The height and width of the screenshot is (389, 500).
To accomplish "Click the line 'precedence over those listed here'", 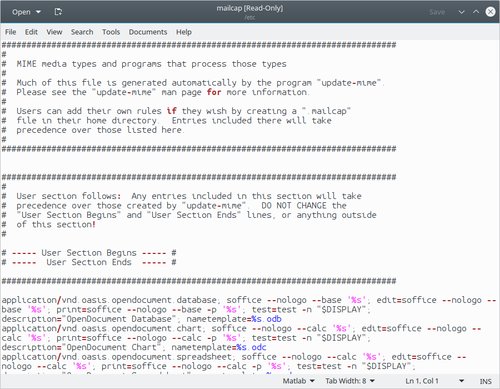I will (92, 130).
